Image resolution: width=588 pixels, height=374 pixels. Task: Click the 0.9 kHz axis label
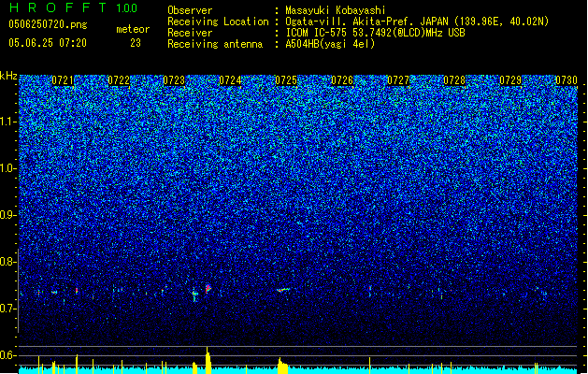click(x=8, y=215)
